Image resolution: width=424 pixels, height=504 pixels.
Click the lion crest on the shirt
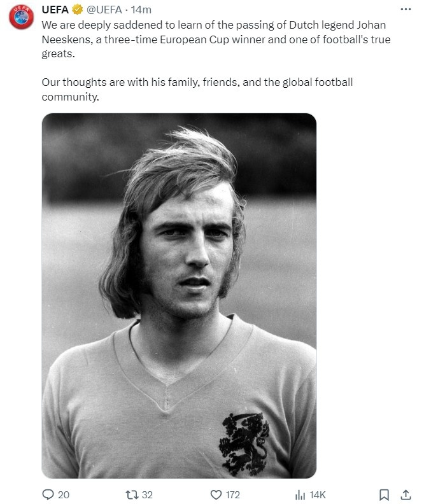244,444
